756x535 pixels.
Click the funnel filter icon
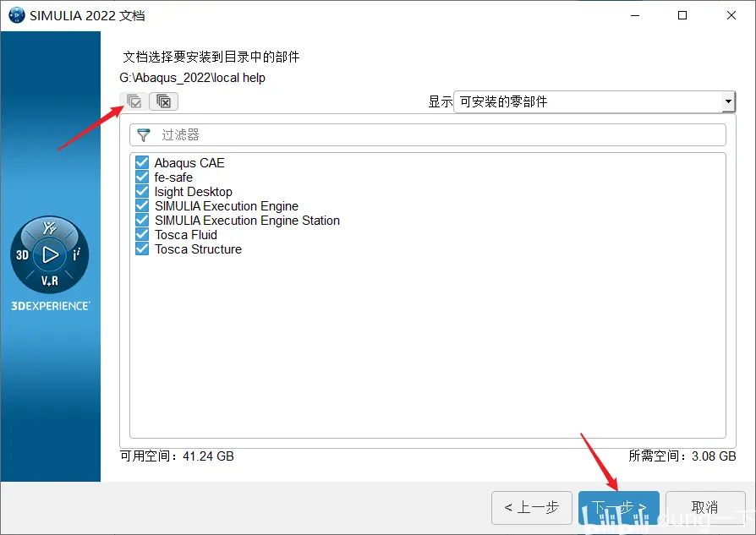tap(144, 135)
